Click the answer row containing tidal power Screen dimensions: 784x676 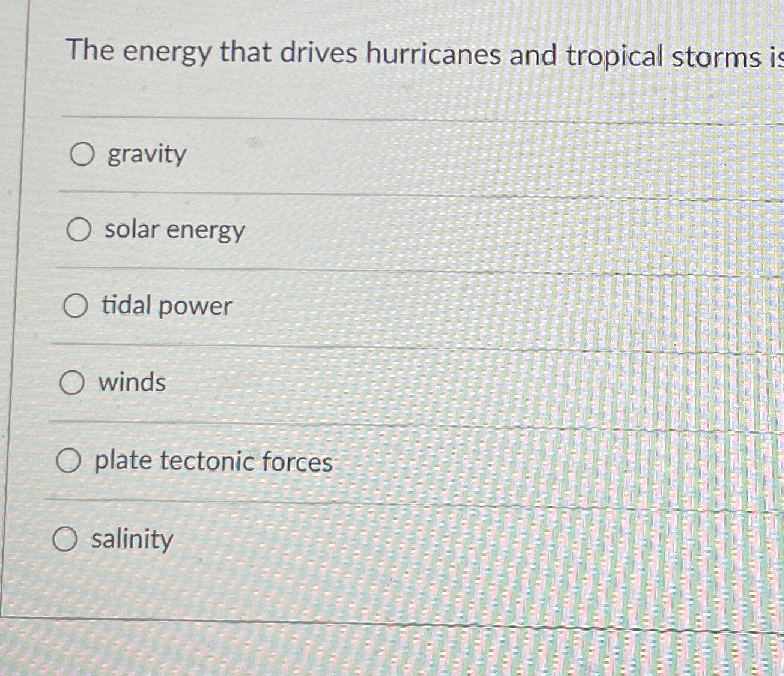(x=240, y=307)
